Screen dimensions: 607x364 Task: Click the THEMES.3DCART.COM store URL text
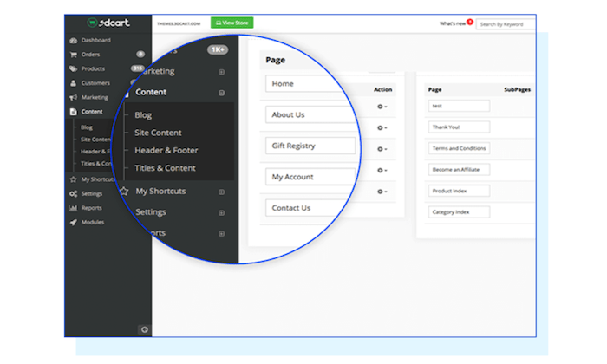pyautogui.click(x=179, y=24)
